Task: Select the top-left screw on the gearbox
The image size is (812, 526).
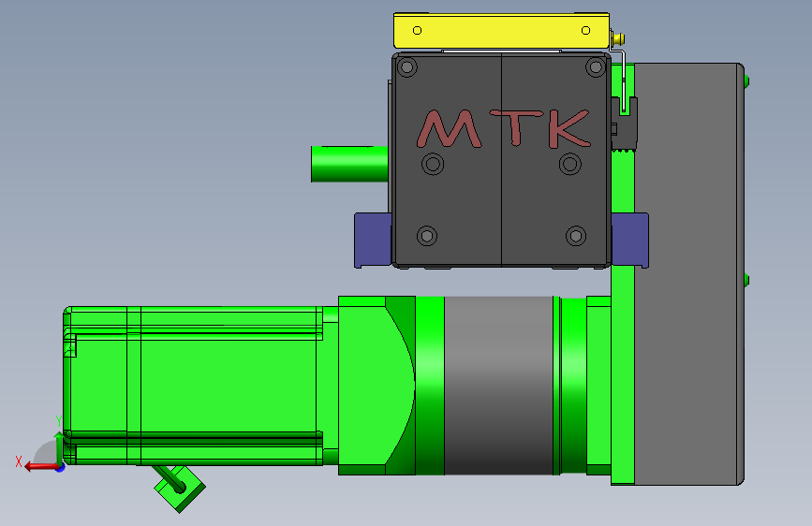Action: coord(407,66)
